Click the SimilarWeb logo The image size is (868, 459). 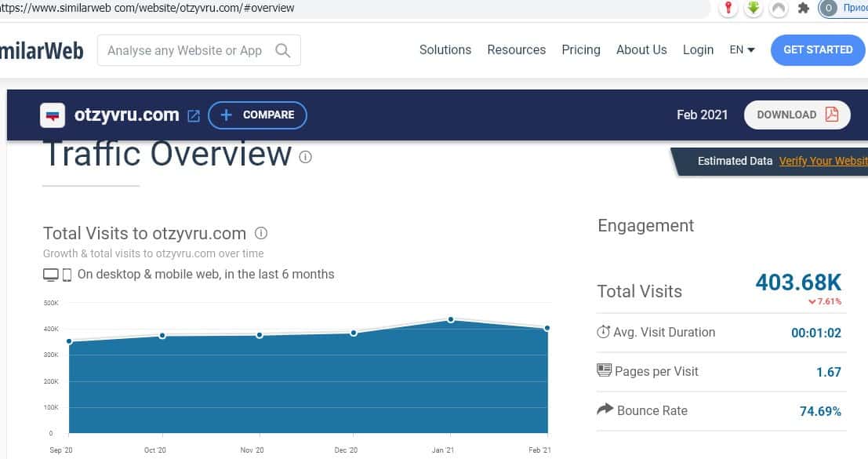[42, 51]
